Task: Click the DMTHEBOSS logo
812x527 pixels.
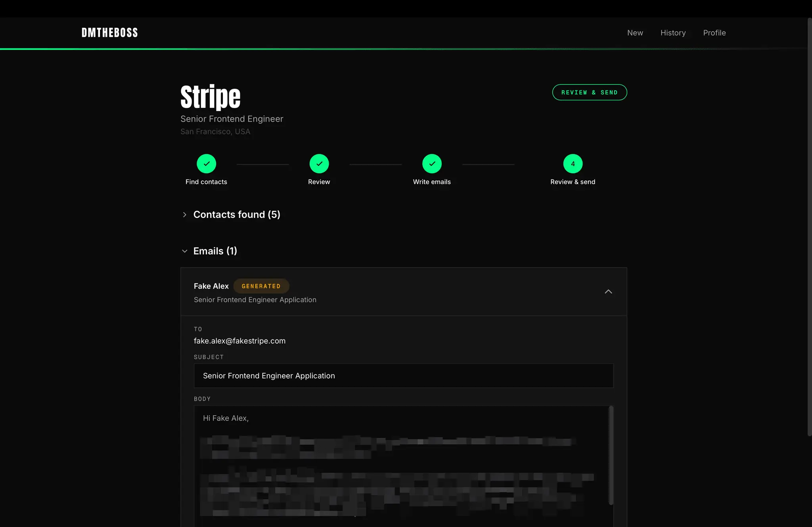Action: [x=109, y=32]
